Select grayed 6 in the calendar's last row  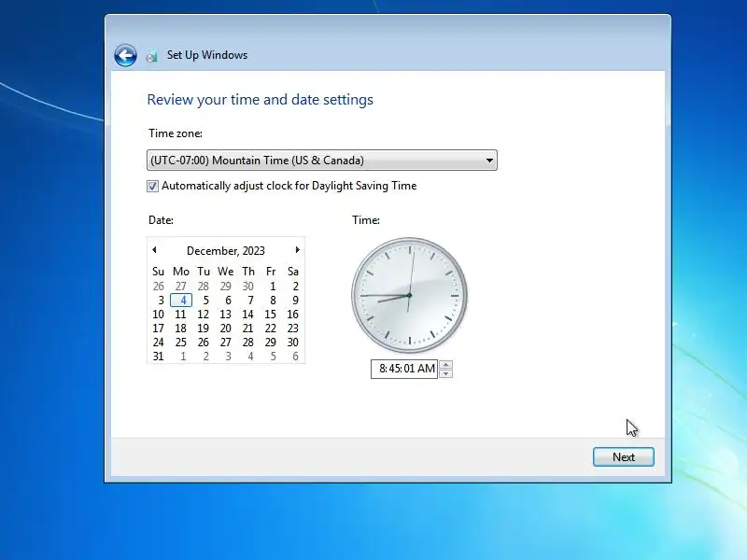(295, 357)
